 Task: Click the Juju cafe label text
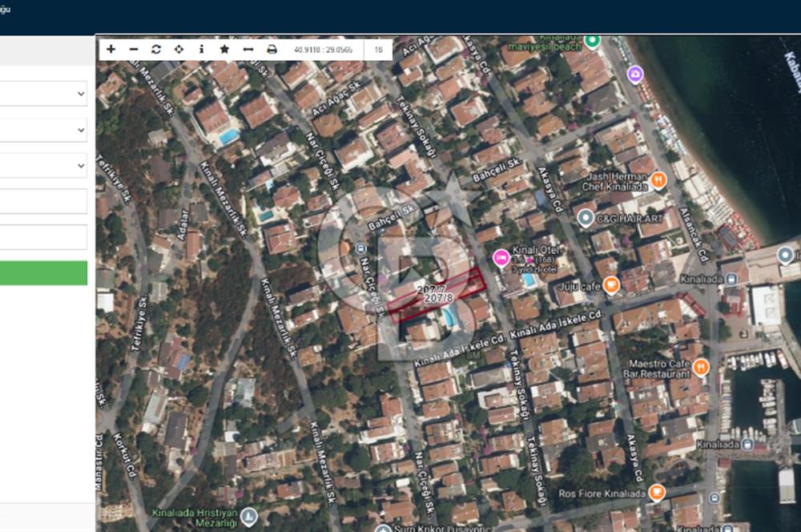click(579, 287)
